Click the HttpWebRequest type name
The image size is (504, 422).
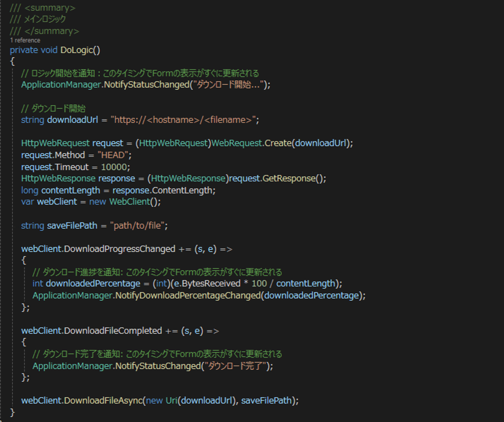click(55, 143)
